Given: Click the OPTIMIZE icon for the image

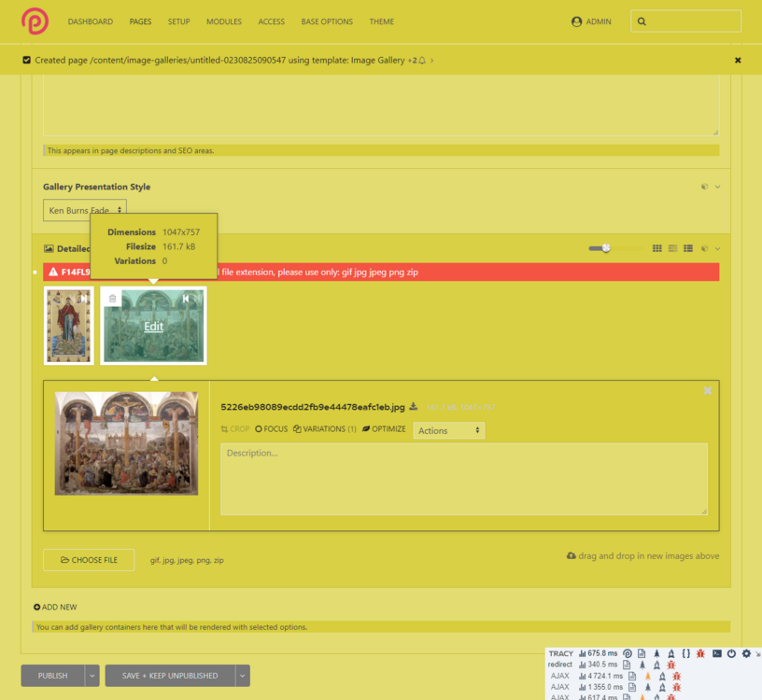Looking at the screenshot, I should pos(388,428).
